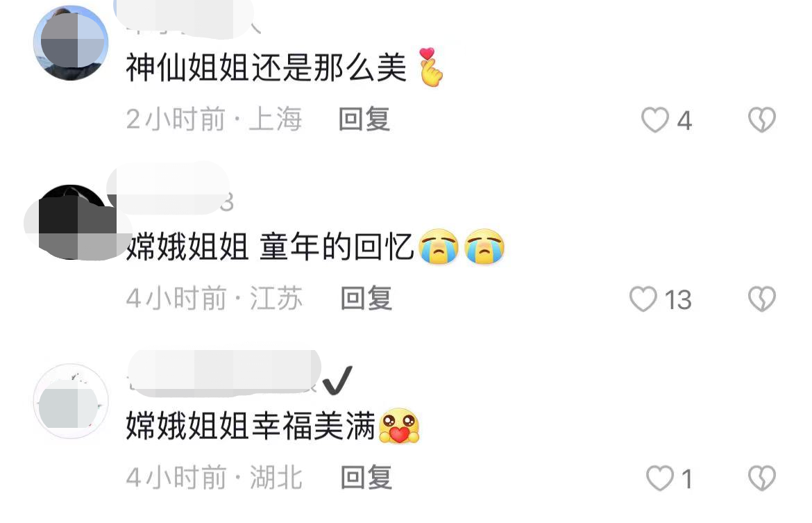Image resolution: width=812 pixels, height=523 pixels.
Task: Like the 嫦娥姐姐 童年的回忆 comment
Action: 643,299
